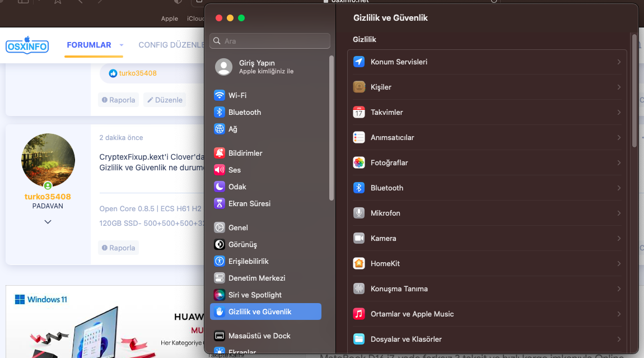Image resolution: width=644 pixels, height=358 pixels.
Task: Expand user details arrow under turko35408
Action: [x=48, y=222]
